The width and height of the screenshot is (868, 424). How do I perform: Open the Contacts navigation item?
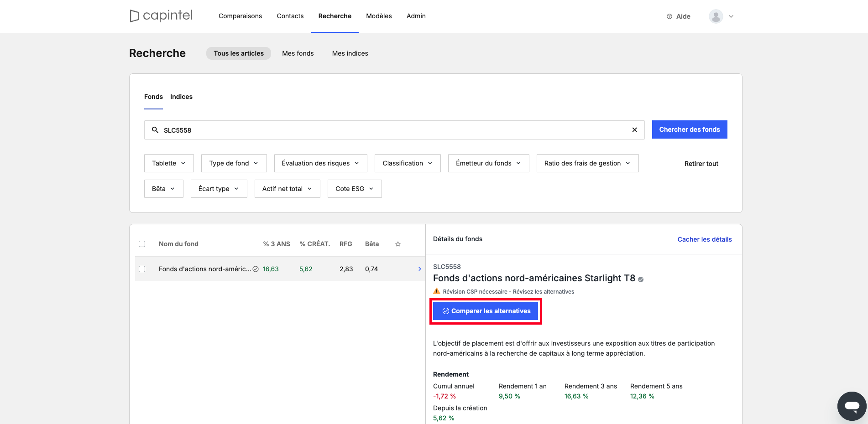click(x=290, y=16)
